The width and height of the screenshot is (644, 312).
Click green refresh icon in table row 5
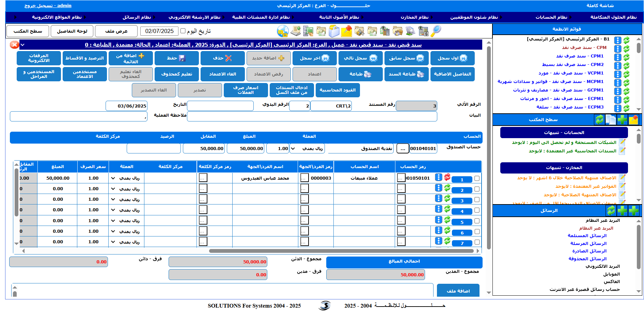(x=447, y=220)
